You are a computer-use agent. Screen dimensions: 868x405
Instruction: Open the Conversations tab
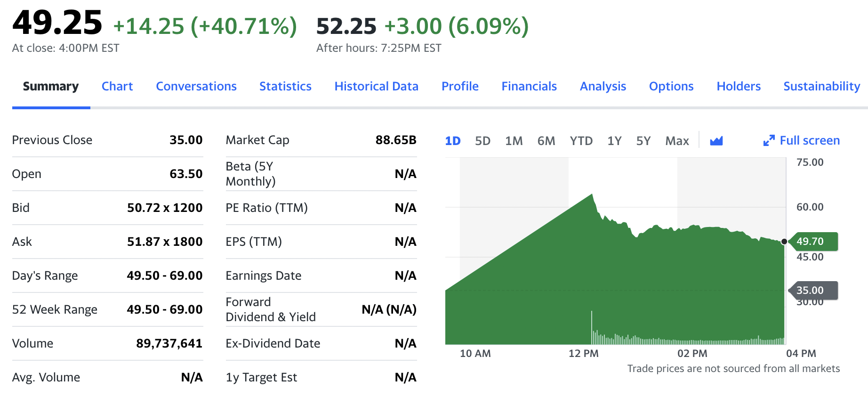[x=196, y=86]
